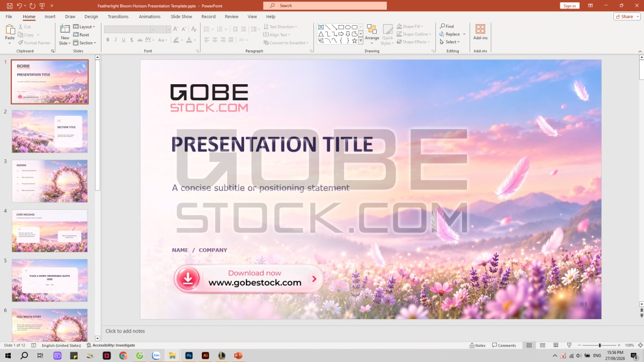Click the Paste clipboard icon

click(x=10, y=30)
